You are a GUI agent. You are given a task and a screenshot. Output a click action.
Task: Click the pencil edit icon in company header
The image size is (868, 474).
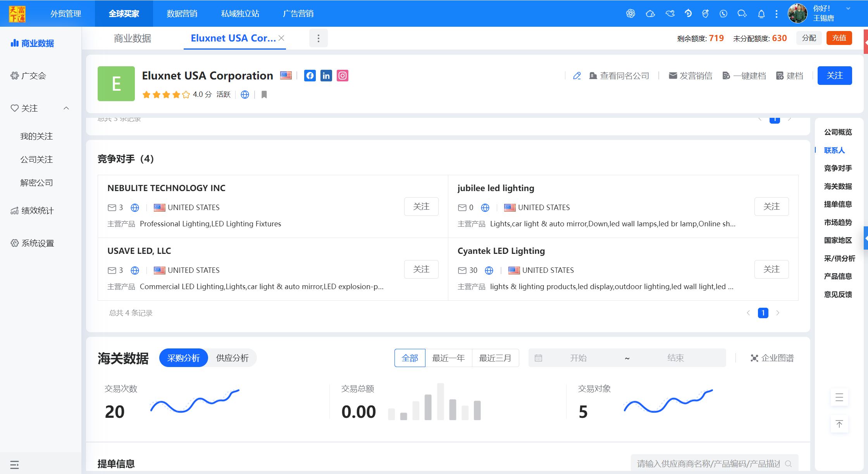577,76
